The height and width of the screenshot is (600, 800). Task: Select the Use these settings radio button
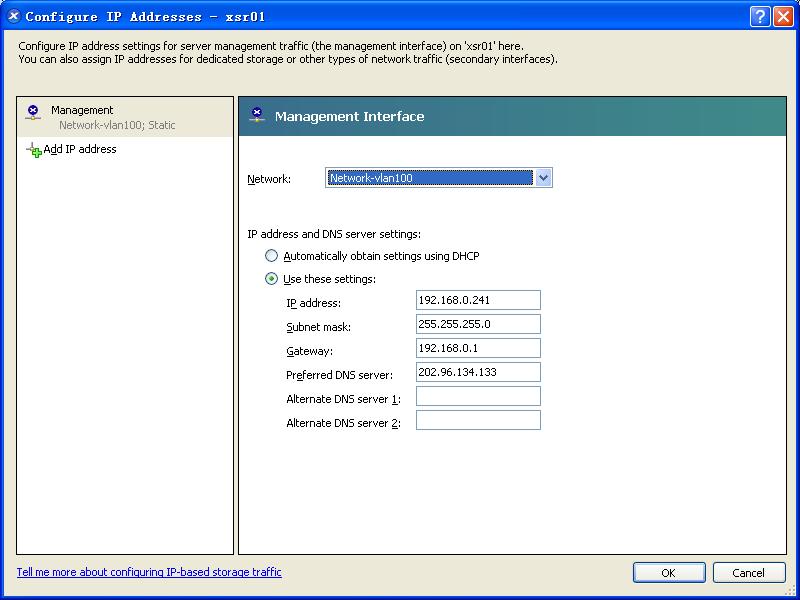click(271, 279)
